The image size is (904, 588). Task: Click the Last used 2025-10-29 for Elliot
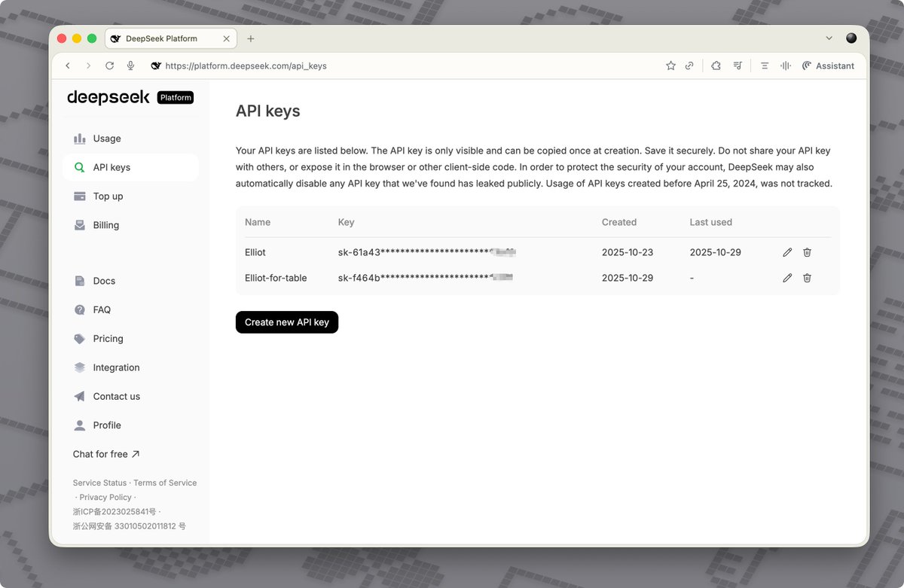click(x=716, y=252)
